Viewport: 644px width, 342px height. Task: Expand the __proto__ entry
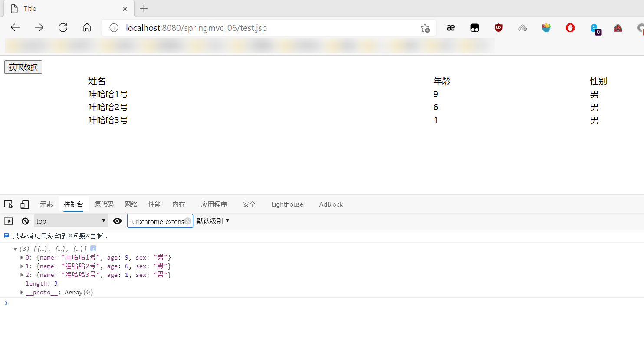click(22, 292)
